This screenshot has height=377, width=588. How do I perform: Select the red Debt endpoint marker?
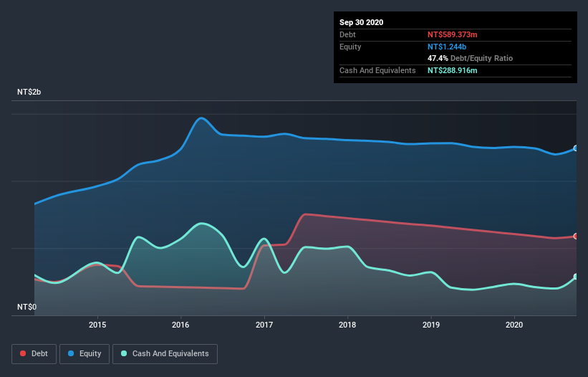click(x=576, y=237)
